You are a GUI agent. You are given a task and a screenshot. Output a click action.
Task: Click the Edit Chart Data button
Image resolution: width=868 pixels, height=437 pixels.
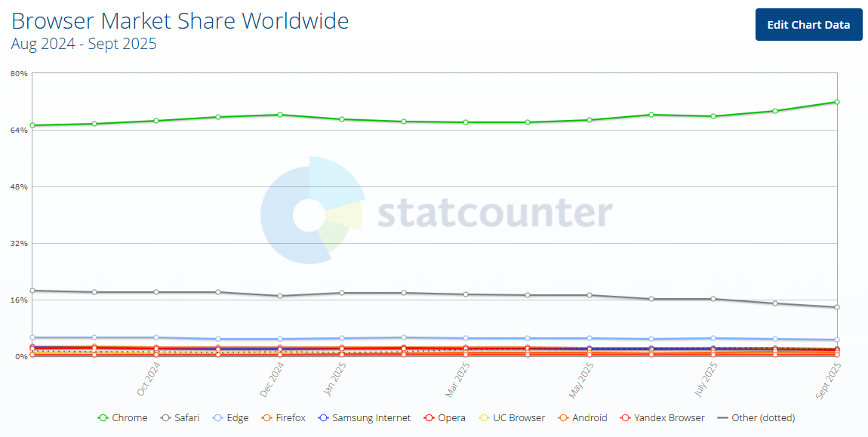tap(808, 24)
